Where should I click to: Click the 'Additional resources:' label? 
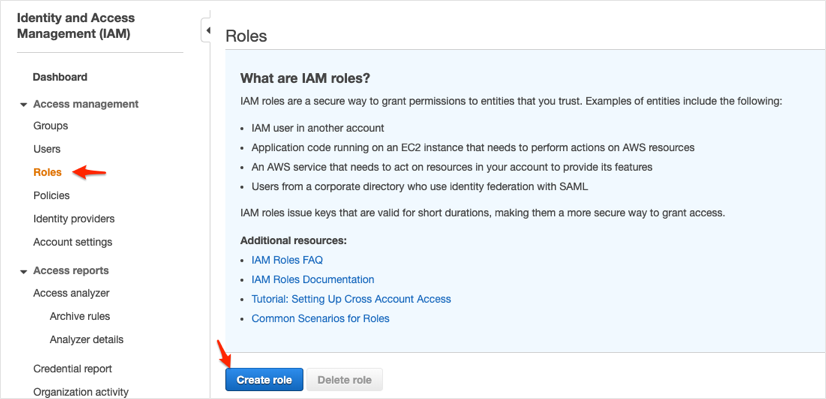[x=293, y=240]
